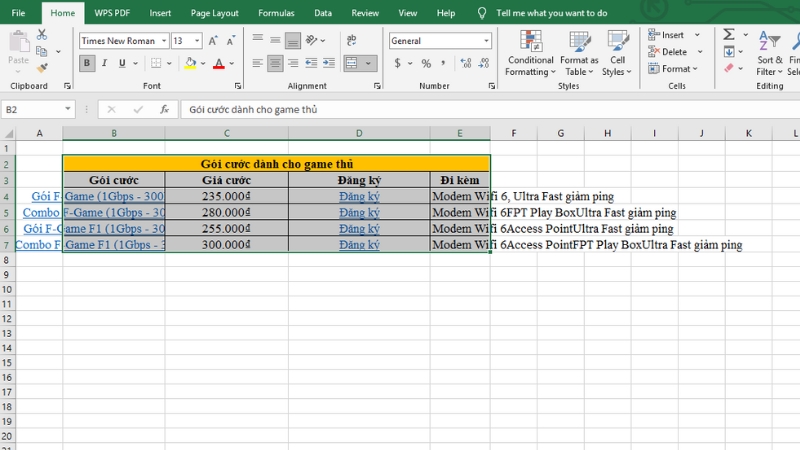800x450 pixels.
Task: Open Conditional Formatting in Styles group
Action: (x=529, y=53)
